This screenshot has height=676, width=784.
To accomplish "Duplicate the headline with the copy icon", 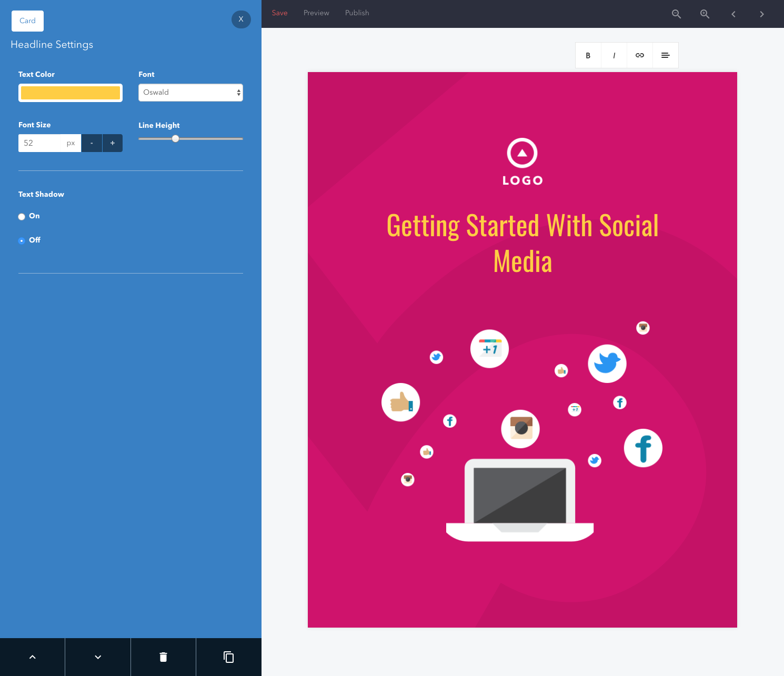I will [x=229, y=657].
